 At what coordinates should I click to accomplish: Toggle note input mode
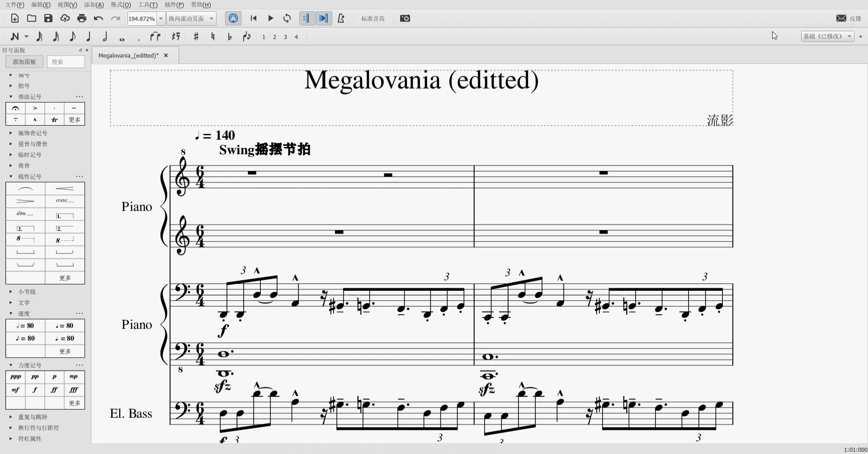(x=16, y=37)
